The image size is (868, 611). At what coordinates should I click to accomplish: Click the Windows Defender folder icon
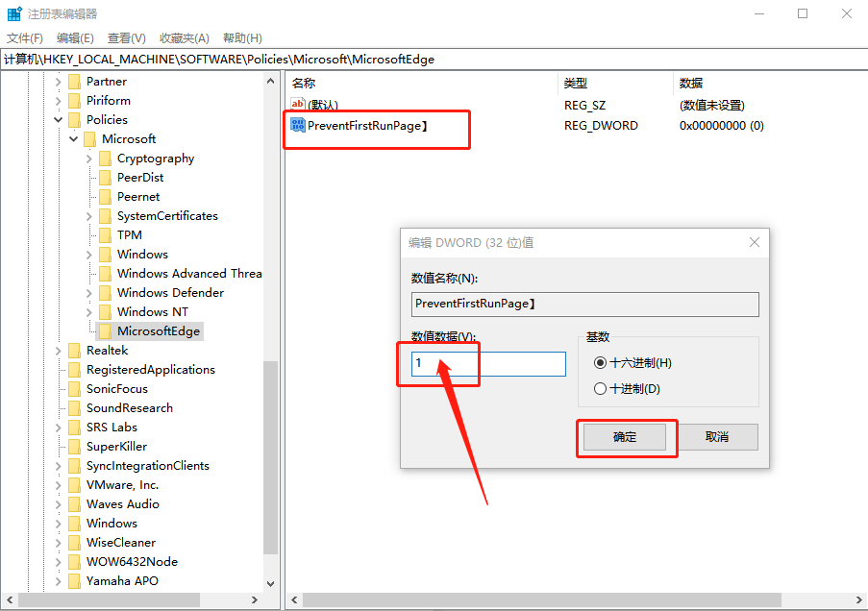coord(105,293)
